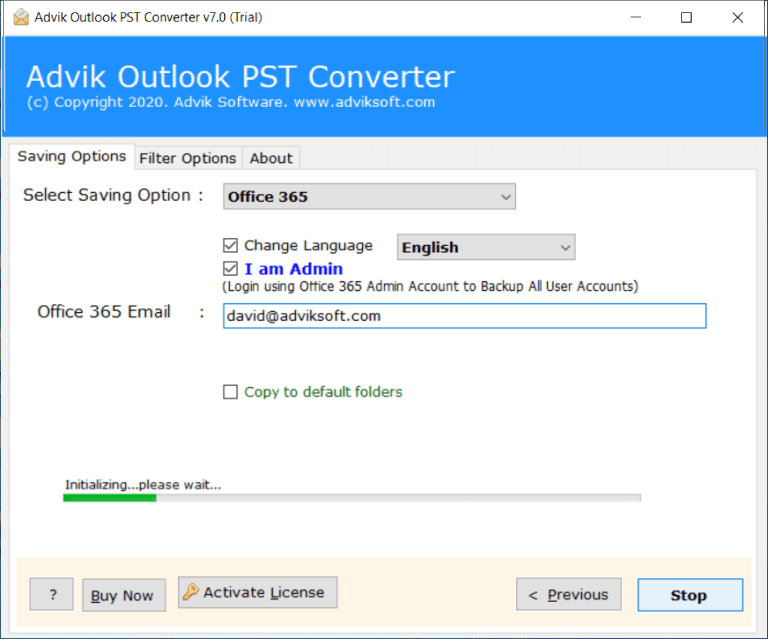768x639 pixels.
Task: Click the initializing progress bar
Action: tap(351, 497)
